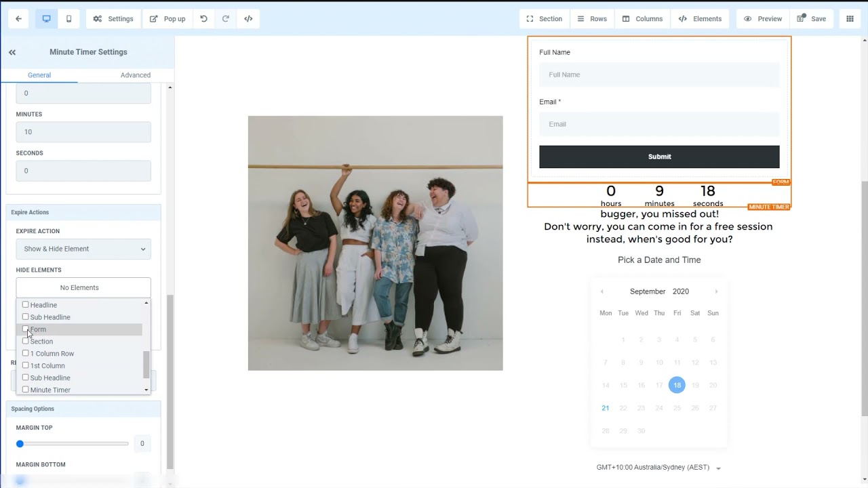The height and width of the screenshot is (488, 868).
Task: Click the Pick a Date and Time text
Action: 659,260
